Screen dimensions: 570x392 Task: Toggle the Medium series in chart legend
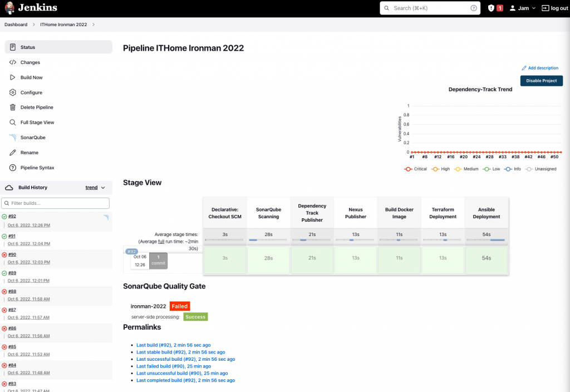coord(466,169)
